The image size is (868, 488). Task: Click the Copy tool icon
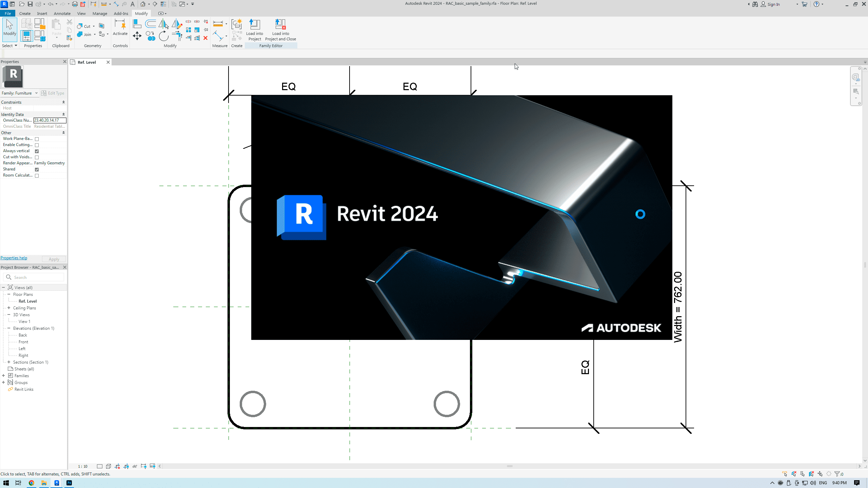[x=151, y=36]
